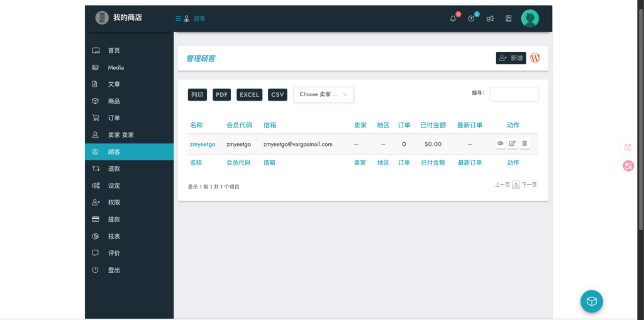Open 文章 in sidebar

tap(129, 84)
